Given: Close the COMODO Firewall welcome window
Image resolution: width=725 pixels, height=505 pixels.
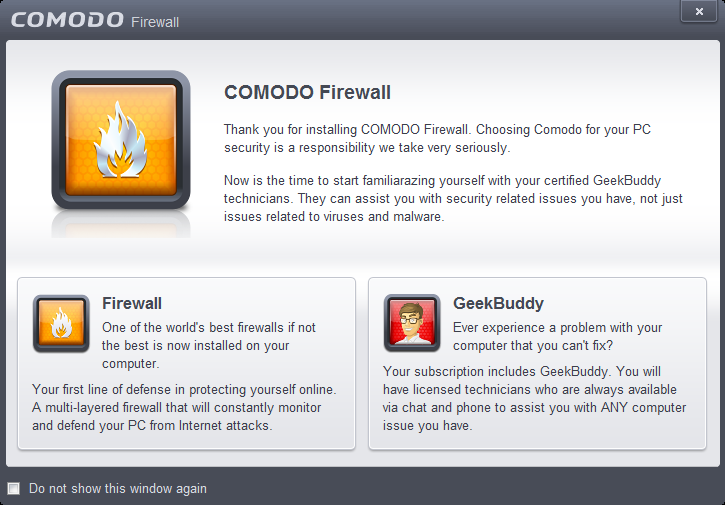Looking at the screenshot, I should coord(699,12).
